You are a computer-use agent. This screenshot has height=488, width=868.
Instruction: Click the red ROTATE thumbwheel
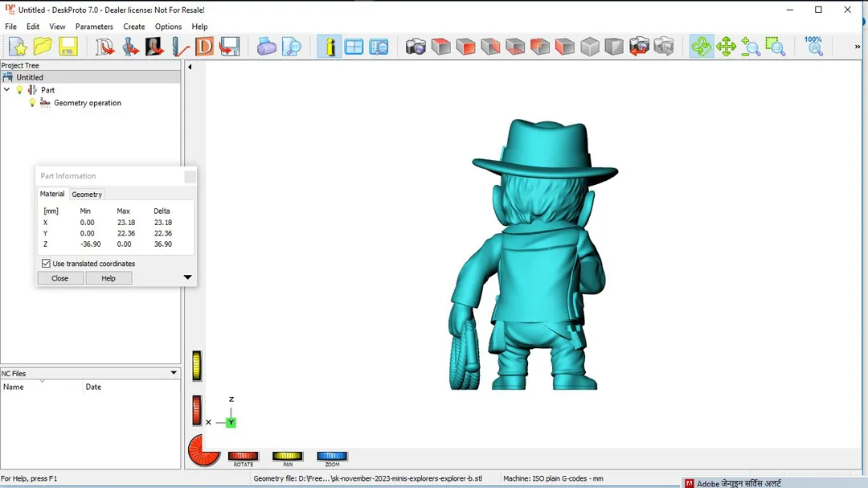point(243,456)
